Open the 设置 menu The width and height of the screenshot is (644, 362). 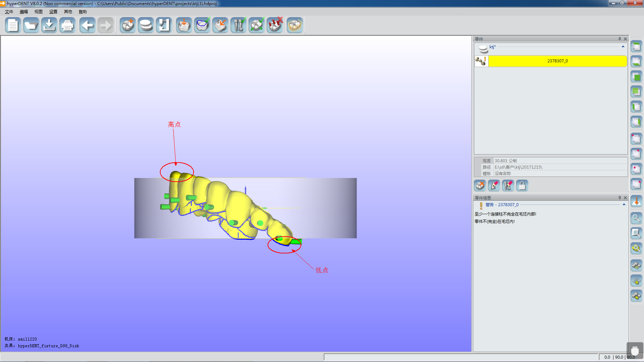[x=53, y=12]
